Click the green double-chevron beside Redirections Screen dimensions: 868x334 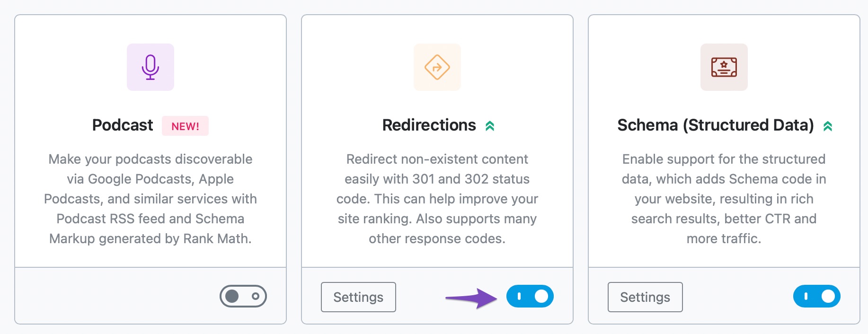490,126
